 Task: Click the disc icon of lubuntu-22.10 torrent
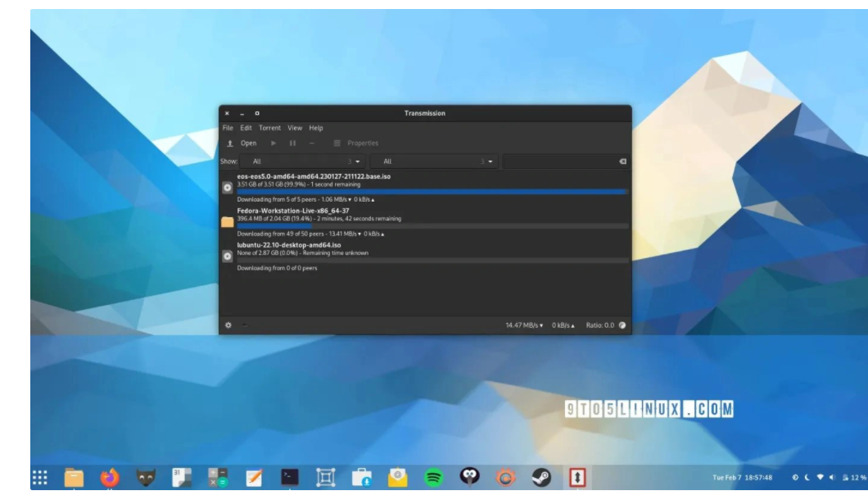[228, 256]
